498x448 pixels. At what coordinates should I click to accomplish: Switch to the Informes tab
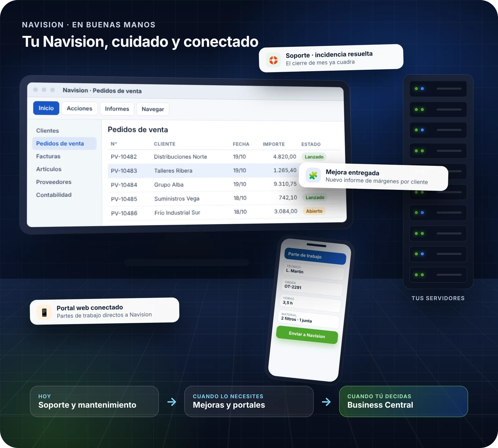click(x=117, y=109)
